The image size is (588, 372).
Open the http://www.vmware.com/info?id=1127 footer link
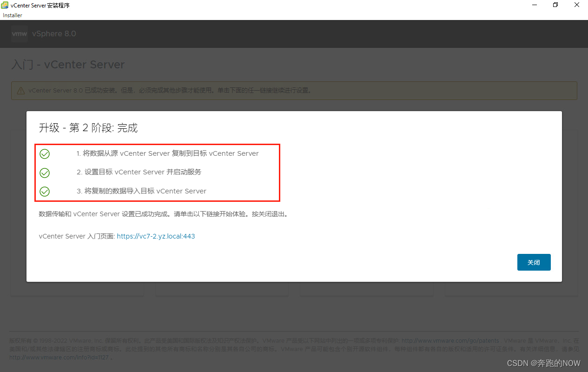(59, 358)
